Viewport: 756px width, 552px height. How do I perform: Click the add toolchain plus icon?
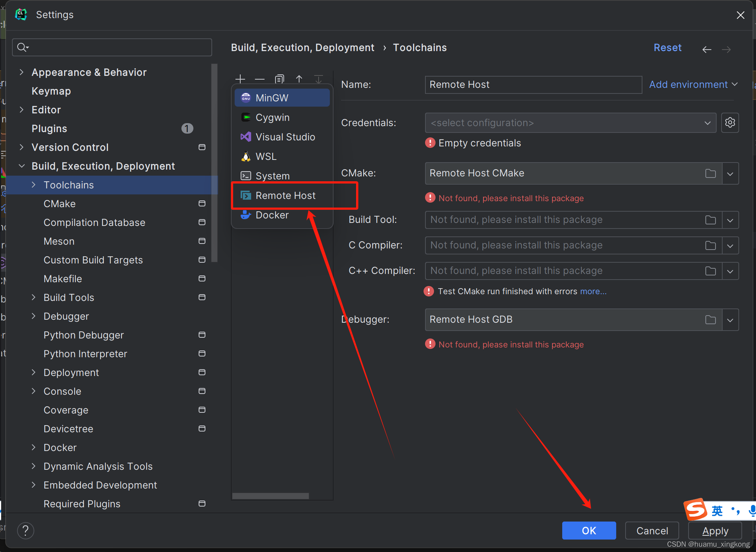240,79
